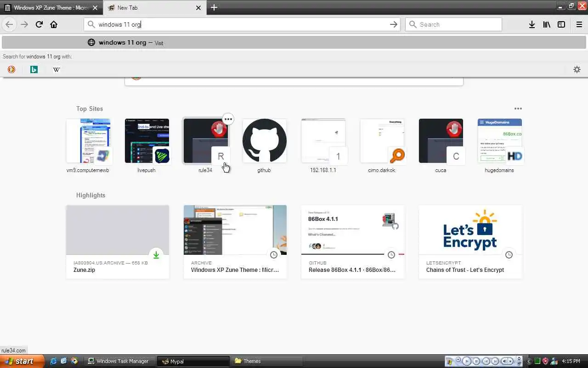Viewport: 588px width, 368px height.
Task: Visit the windows 11 org suggestion
Action: point(294,42)
